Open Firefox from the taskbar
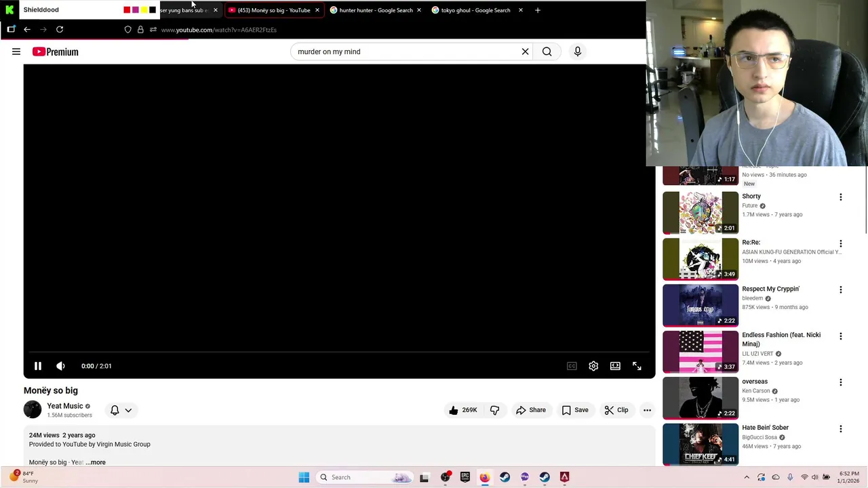Screen dimensions: 868x488 coord(484,477)
